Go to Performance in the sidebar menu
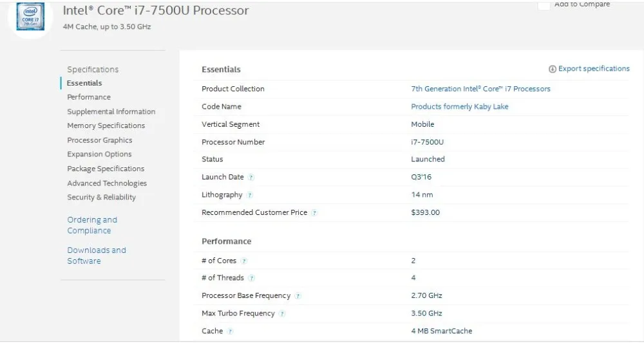644x343 pixels. click(x=89, y=97)
